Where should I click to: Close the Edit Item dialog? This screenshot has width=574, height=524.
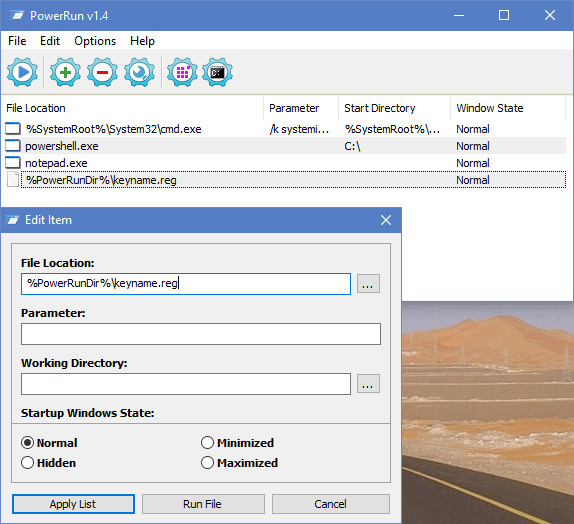tap(386, 220)
